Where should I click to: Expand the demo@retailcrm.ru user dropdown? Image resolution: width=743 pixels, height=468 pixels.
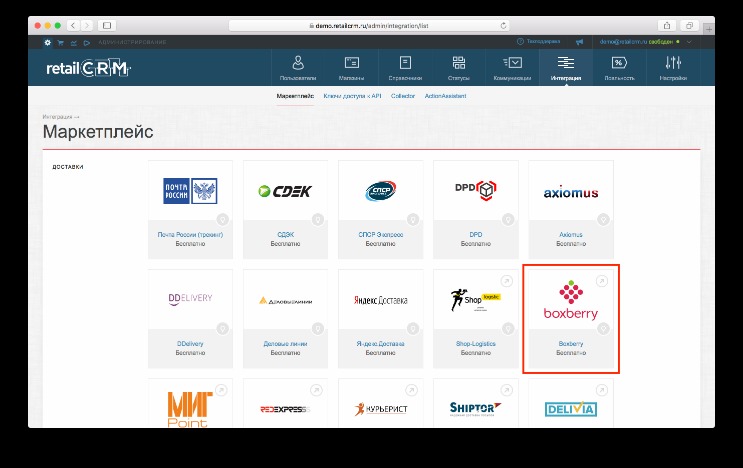pos(689,42)
